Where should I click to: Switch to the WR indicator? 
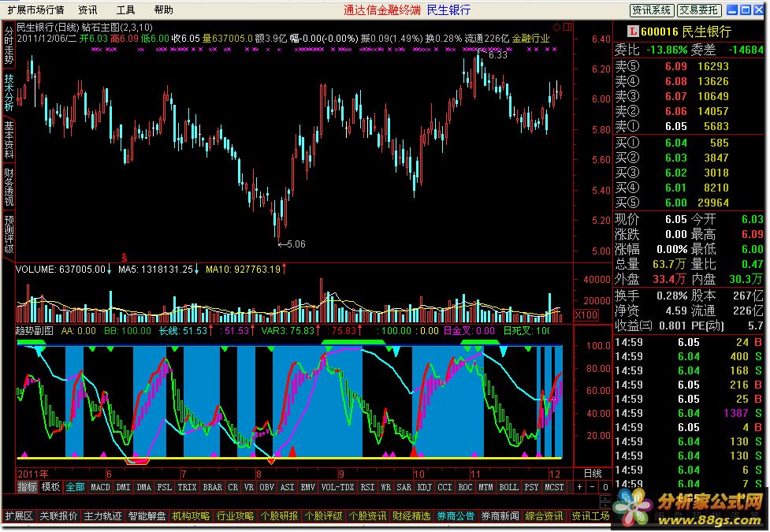tap(386, 487)
